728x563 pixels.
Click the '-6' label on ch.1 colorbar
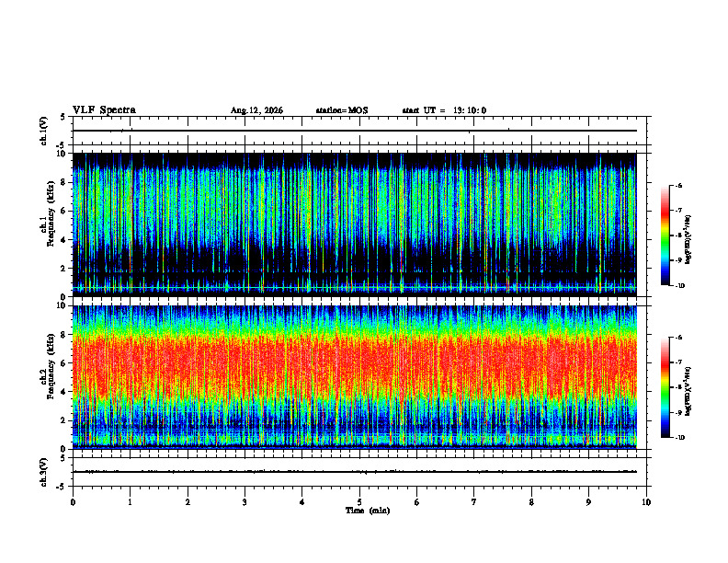point(679,185)
